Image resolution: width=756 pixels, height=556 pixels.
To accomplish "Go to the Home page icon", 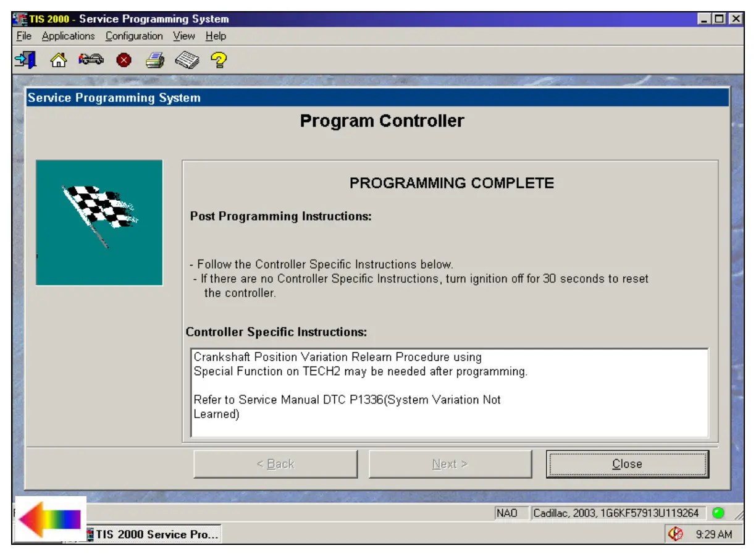I will [x=58, y=60].
